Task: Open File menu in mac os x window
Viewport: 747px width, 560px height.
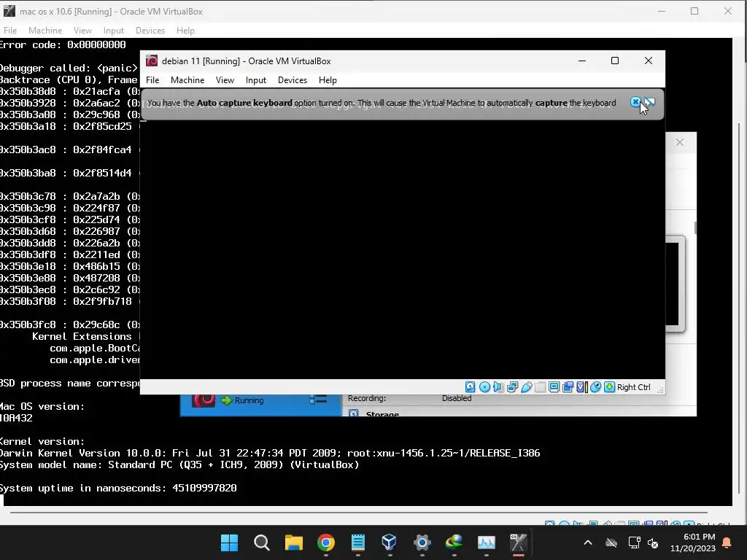Action: 10,31
